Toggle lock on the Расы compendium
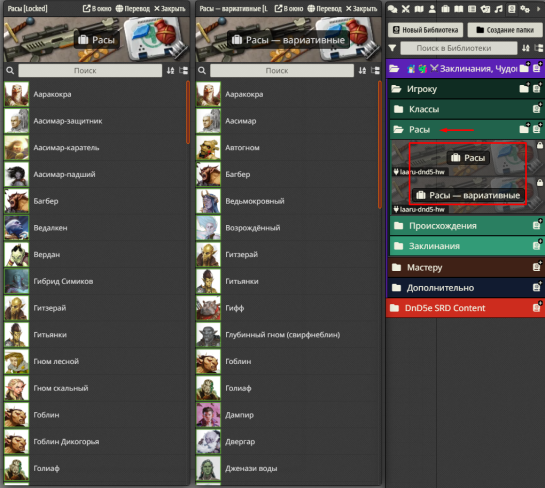This screenshot has height=488, width=545. tap(540, 145)
